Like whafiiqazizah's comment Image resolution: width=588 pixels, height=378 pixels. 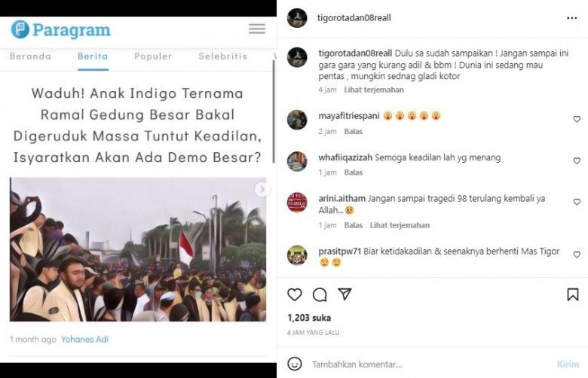pos(577,160)
